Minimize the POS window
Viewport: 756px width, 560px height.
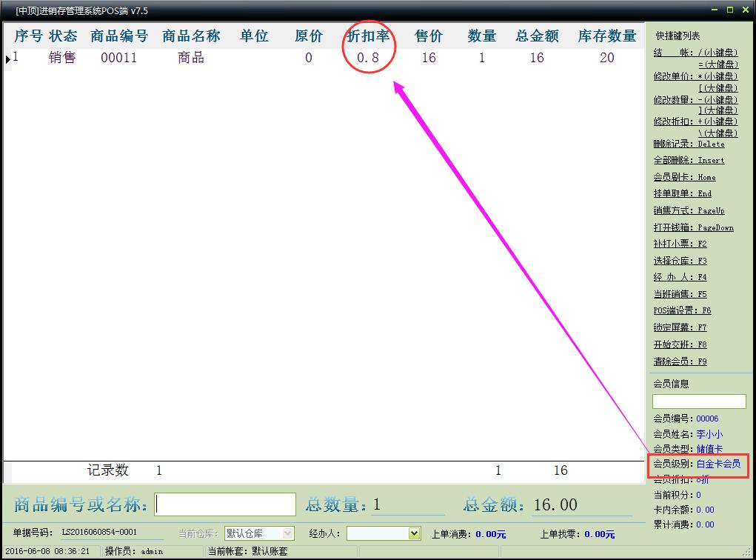click(715, 10)
